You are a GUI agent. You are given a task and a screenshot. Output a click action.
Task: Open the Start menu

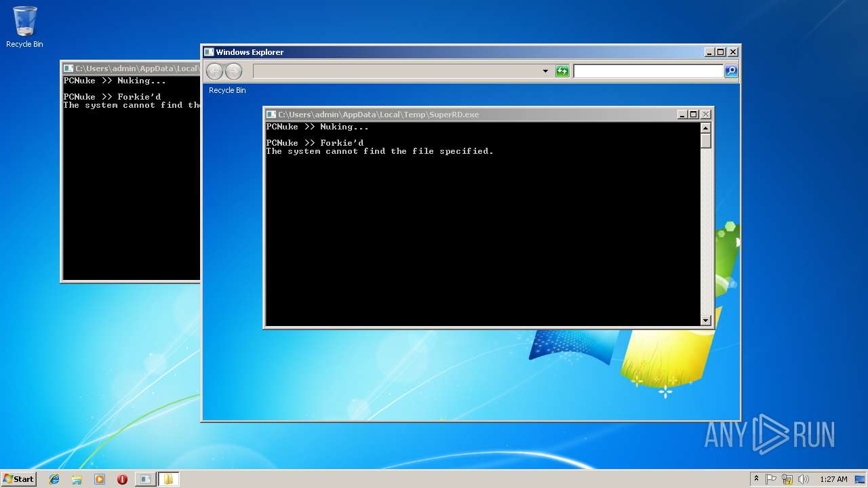(x=18, y=479)
